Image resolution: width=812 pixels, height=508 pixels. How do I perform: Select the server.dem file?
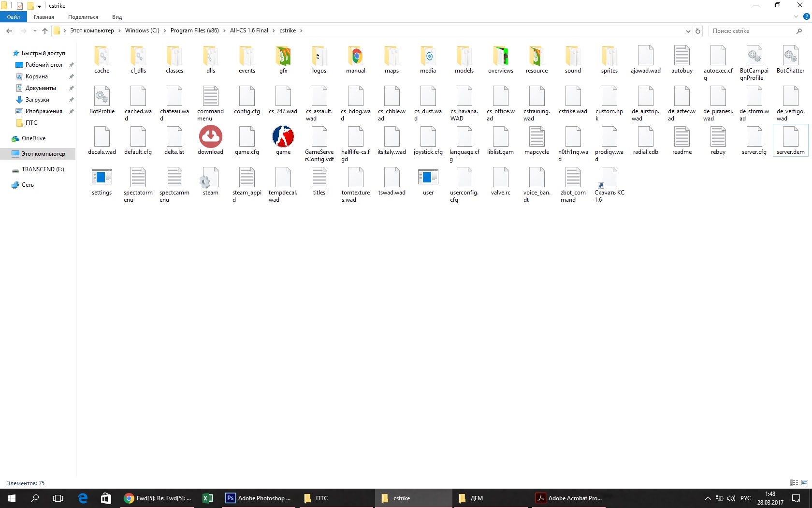(790, 141)
